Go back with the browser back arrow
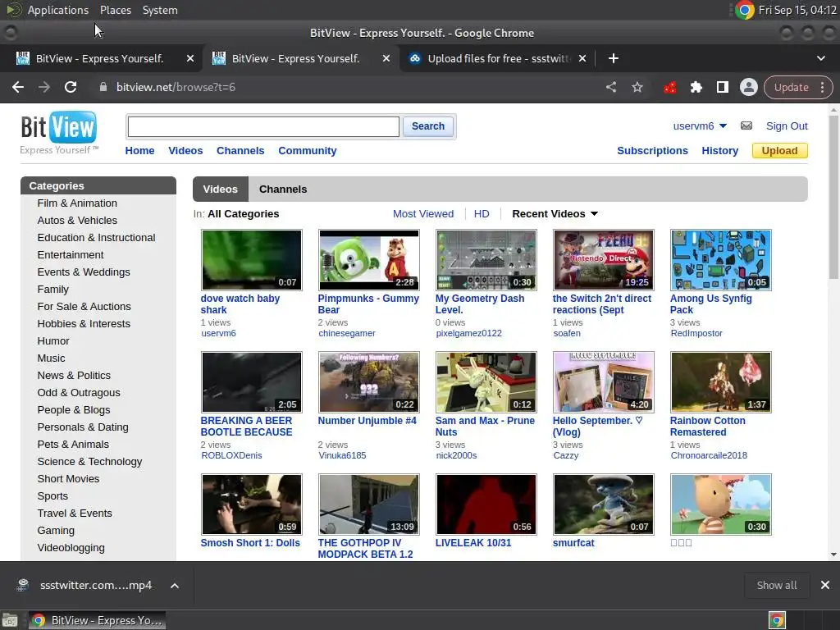This screenshot has height=630, width=840. coord(18,87)
